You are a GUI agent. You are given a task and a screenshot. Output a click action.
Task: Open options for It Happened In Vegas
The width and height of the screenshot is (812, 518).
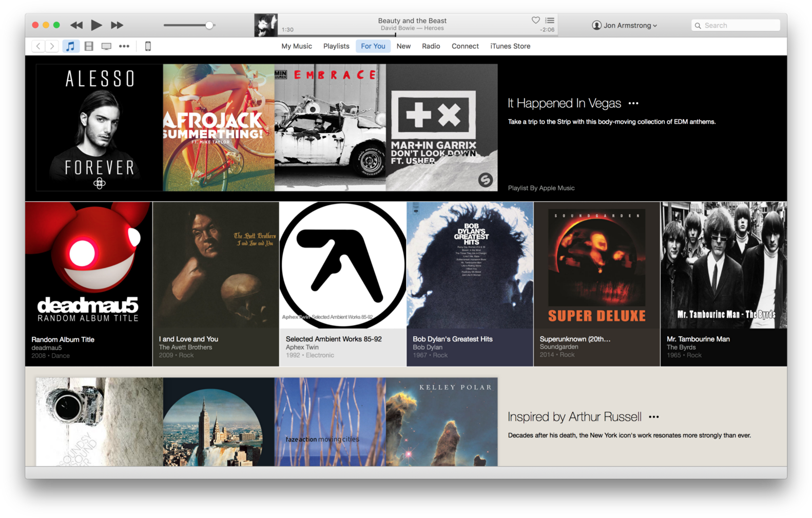tap(633, 103)
